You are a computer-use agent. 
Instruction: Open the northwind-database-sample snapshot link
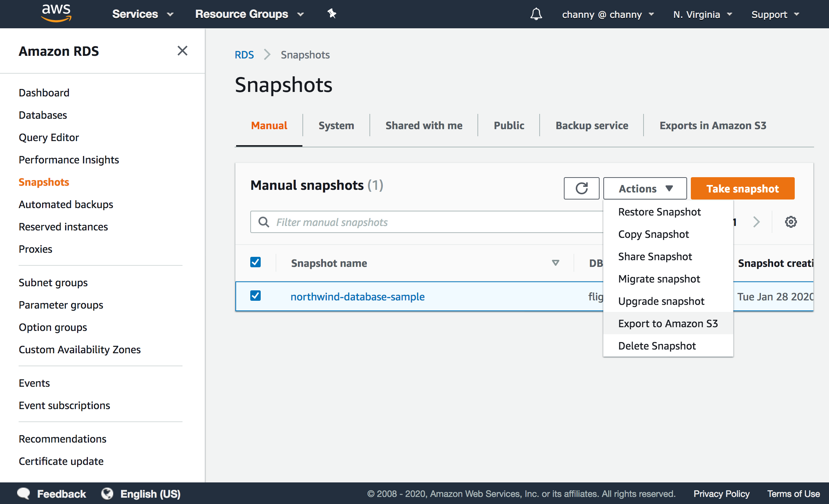(x=358, y=297)
